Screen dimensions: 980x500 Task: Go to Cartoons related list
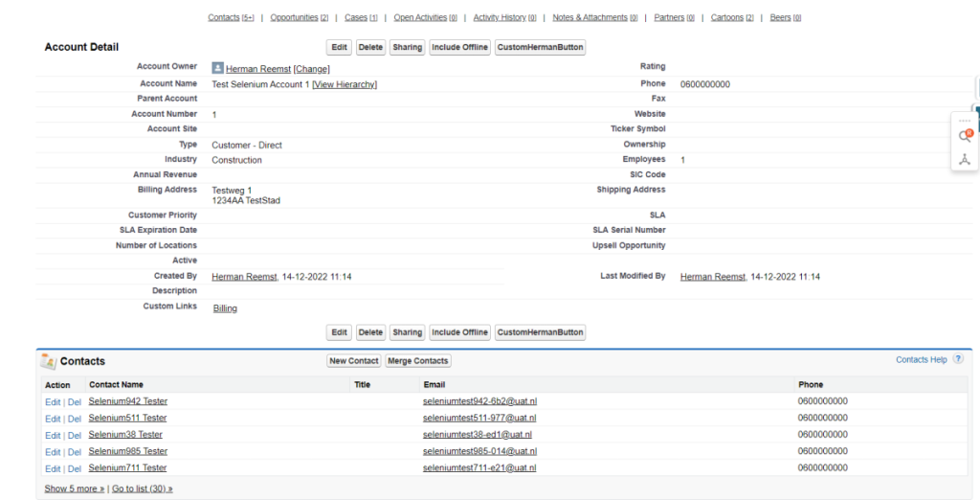(x=732, y=17)
